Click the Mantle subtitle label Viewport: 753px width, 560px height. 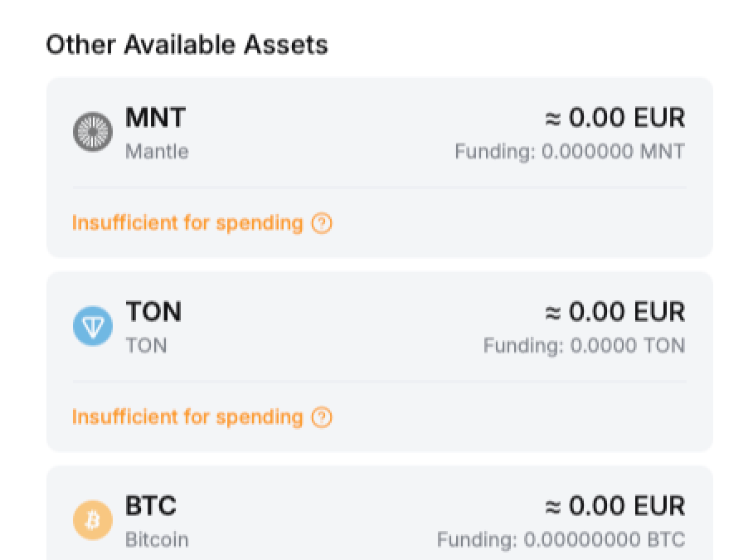click(157, 152)
